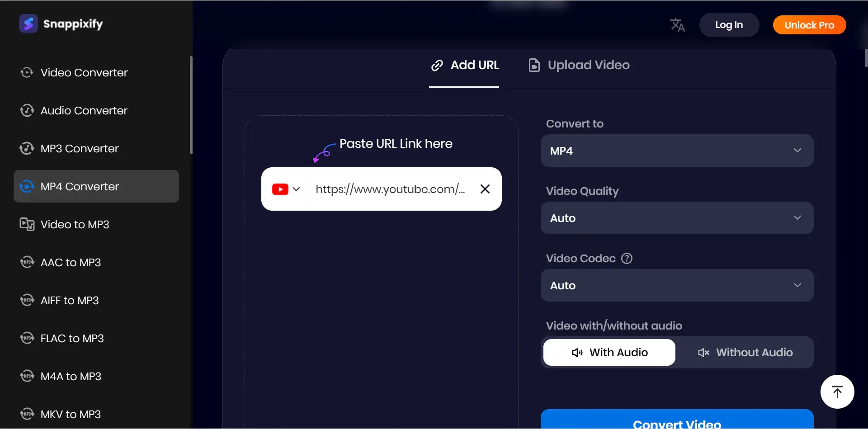Select the Add URL tab
The image size is (868, 429).
465,65
